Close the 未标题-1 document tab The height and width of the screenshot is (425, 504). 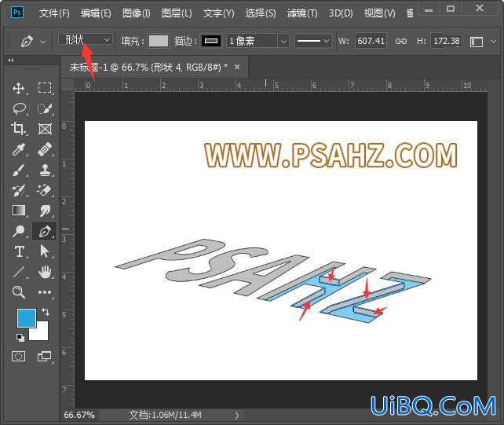(x=237, y=67)
